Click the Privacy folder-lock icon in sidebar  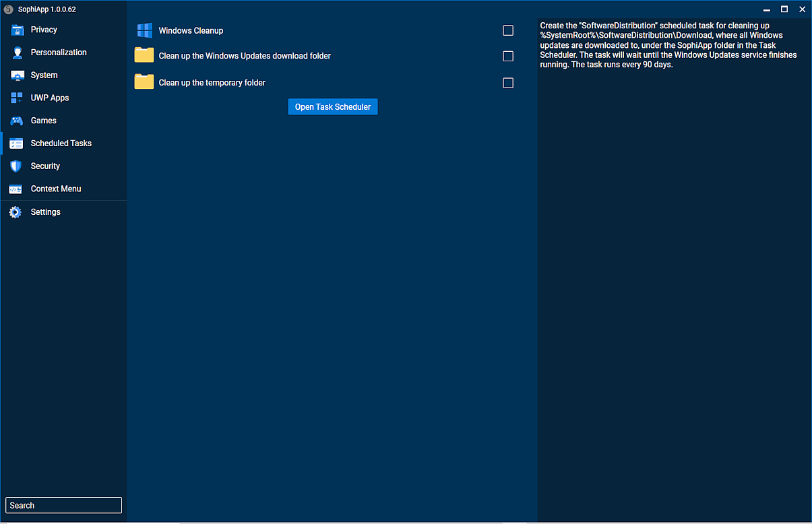click(x=17, y=30)
